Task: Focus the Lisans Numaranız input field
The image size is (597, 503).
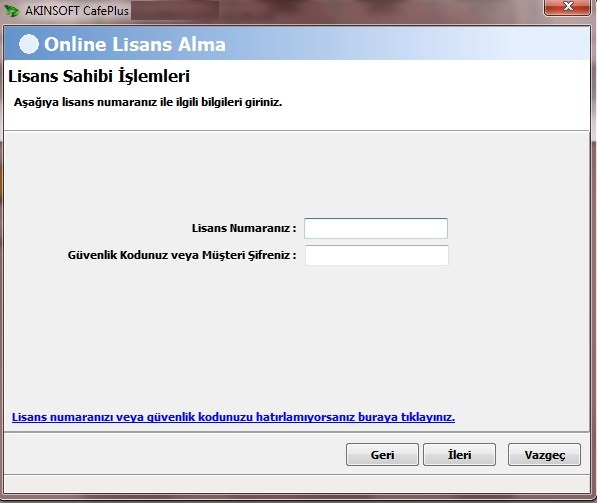Action: pyautogui.click(x=376, y=228)
